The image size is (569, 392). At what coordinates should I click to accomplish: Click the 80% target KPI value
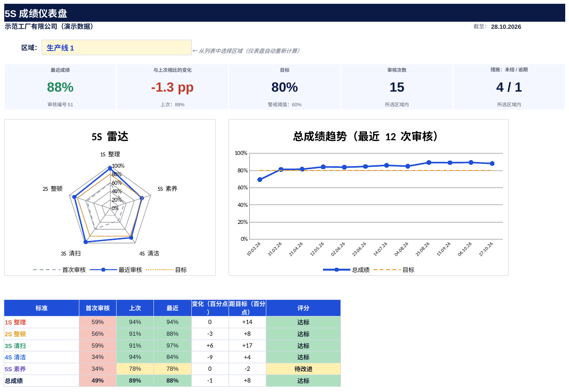[x=285, y=87]
